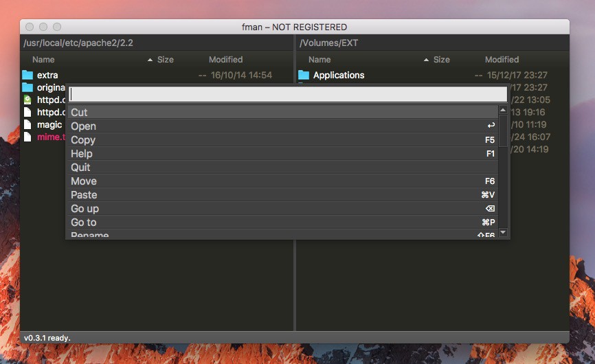Image resolution: width=595 pixels, height=364 pixels.
Task: Click the extra folder date 16/10/14 14:54
Action: point(241,75)
